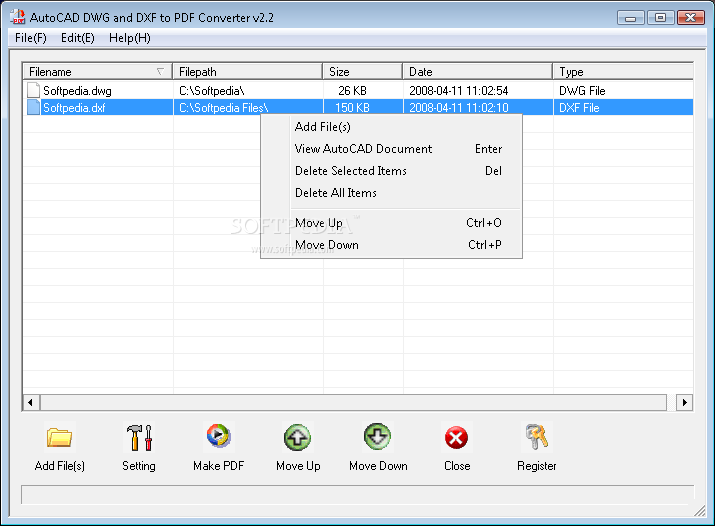Choose Delete Selected Items

[391, 170]
